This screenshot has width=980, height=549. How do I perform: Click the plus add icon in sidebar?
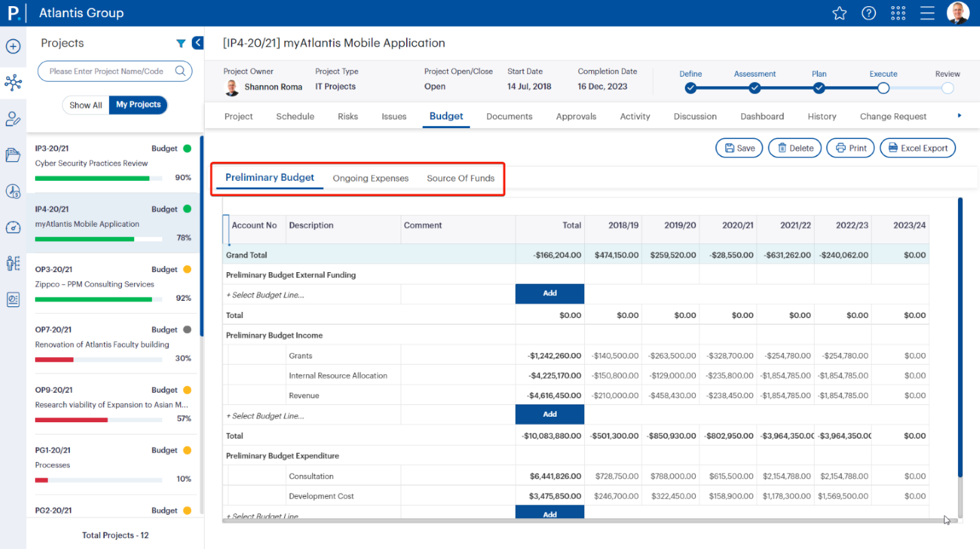coord(13,47)
